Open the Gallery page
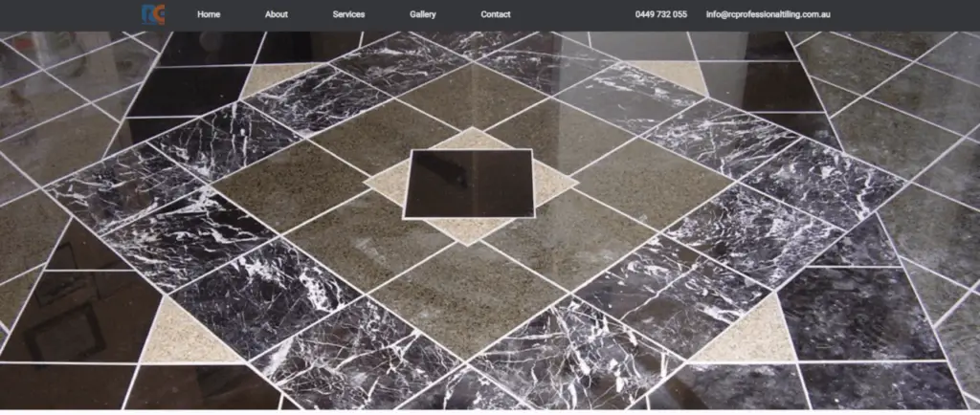This screenshot has height=415, width=980. pos(423,14)
